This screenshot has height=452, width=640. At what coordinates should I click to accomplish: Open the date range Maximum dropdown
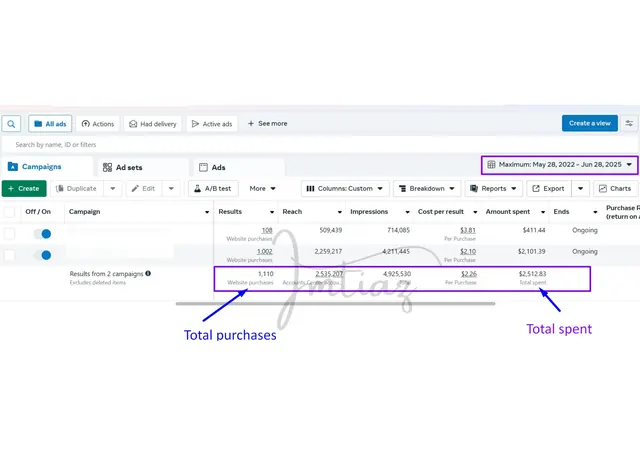tap(560, 165)
